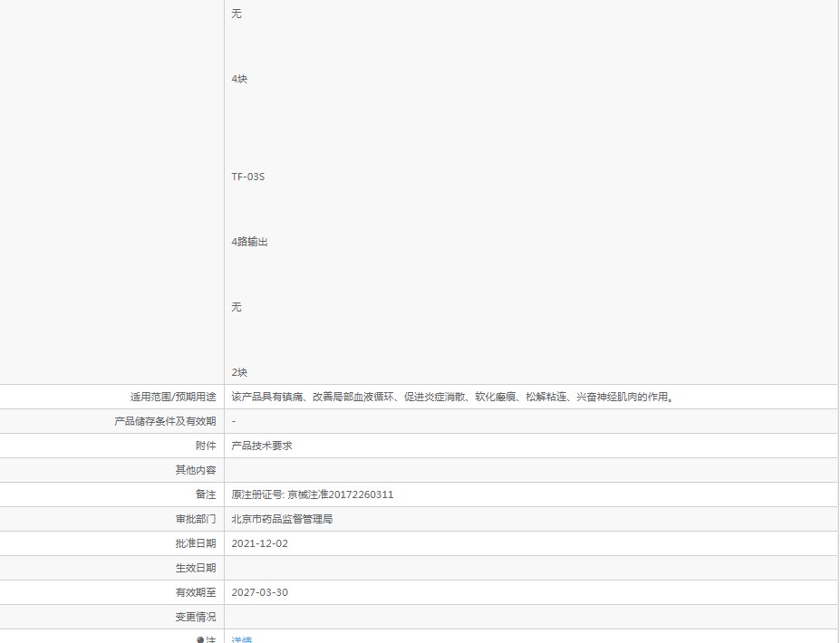Click 北京市药品监督管理局 department text

click(282, 519)
